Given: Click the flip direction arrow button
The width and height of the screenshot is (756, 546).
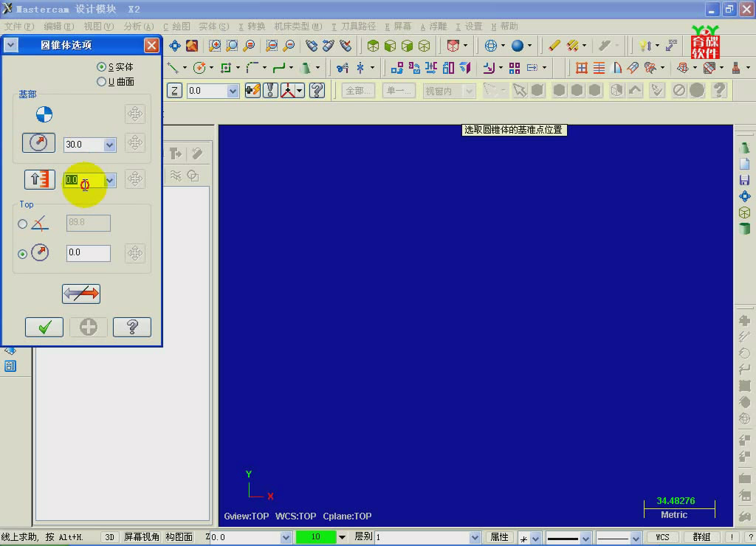Looking at the screenshot, I should pyautogui.click(x=81, y=294).
